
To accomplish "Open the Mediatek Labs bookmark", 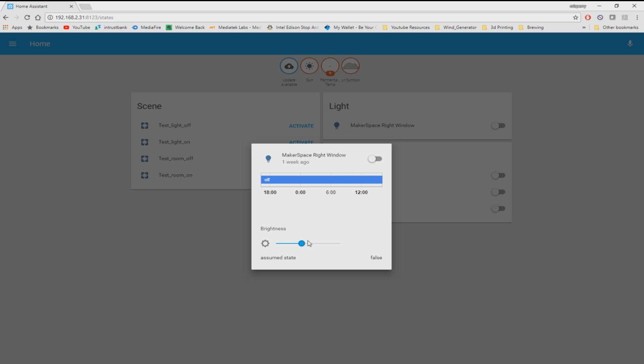I will tap(235, 28).
